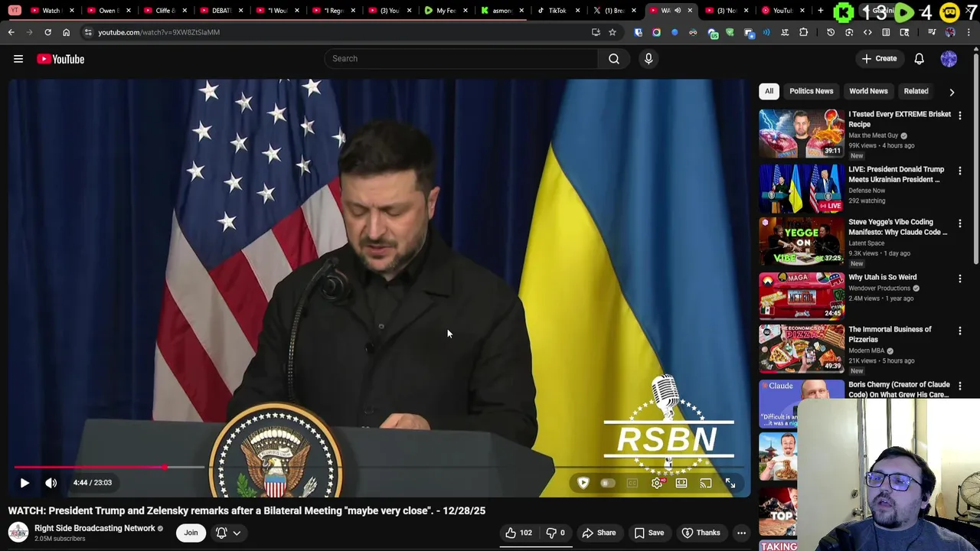Select the Politics News chip
The width and height of the screenshot is (980, 551).
click(x=811, y=91)
